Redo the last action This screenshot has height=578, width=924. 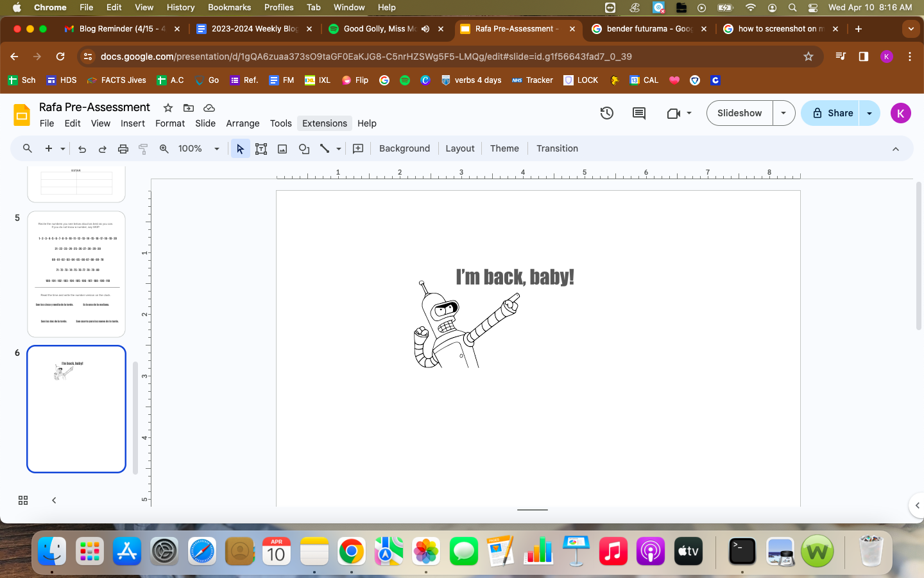click(x=103, y=148)
